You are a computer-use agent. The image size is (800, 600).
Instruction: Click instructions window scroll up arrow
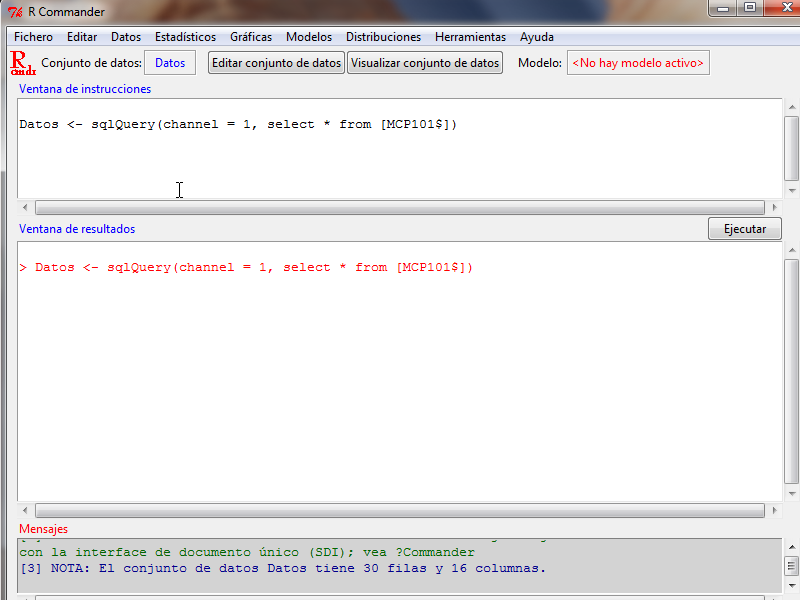[x=792, y=107]
